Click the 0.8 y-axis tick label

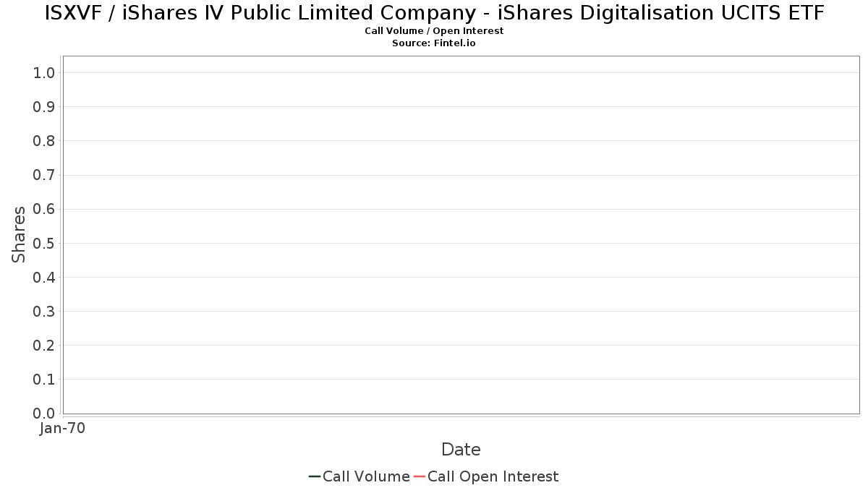click(44, 141)
